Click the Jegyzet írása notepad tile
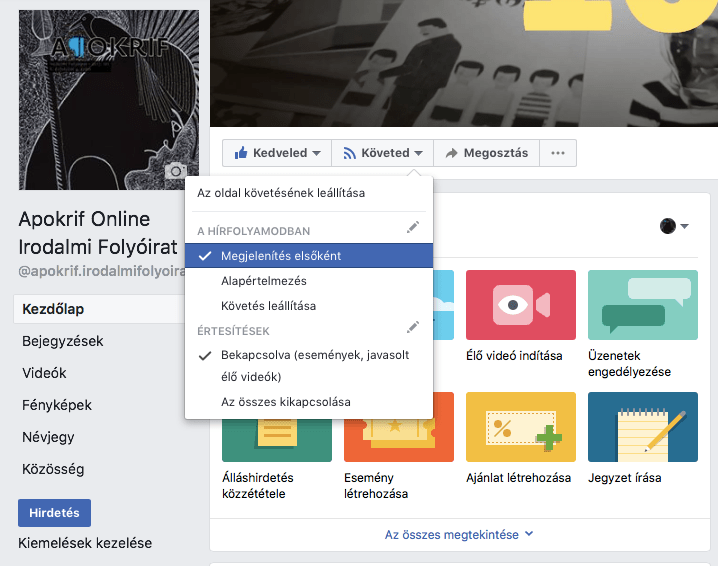 [x=642, y=427]
